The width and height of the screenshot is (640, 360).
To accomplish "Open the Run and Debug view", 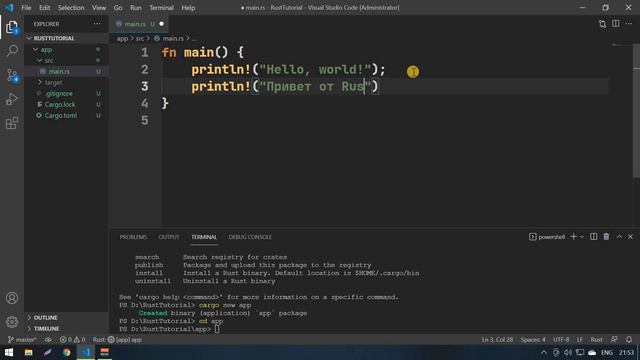I will (x=12, y=99).
